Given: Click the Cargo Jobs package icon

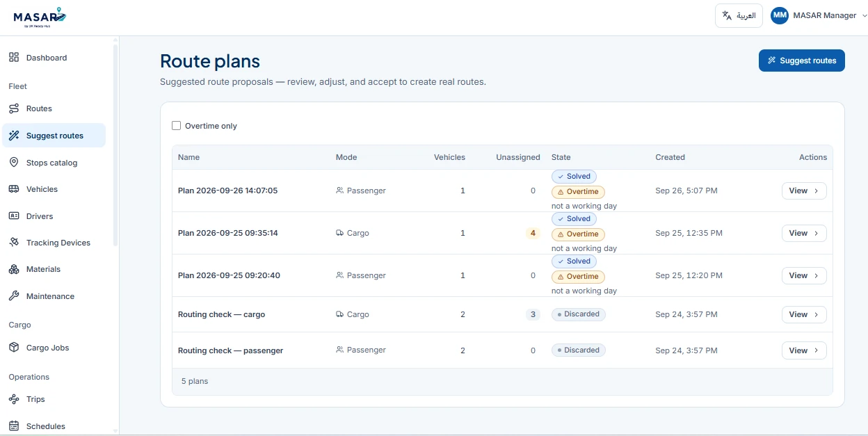Looking at the screenshot, I should 14,348.
